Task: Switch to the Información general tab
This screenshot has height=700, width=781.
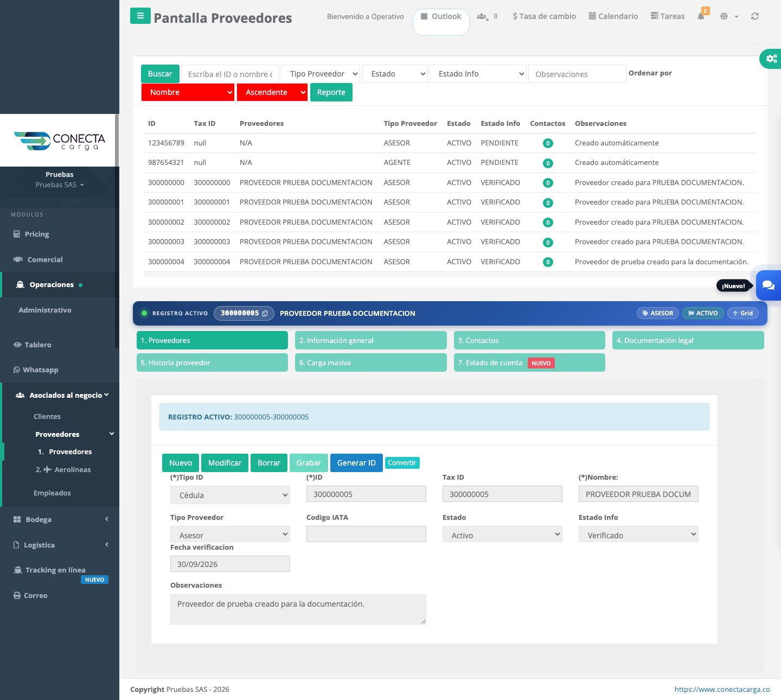Action: point(371,340)
